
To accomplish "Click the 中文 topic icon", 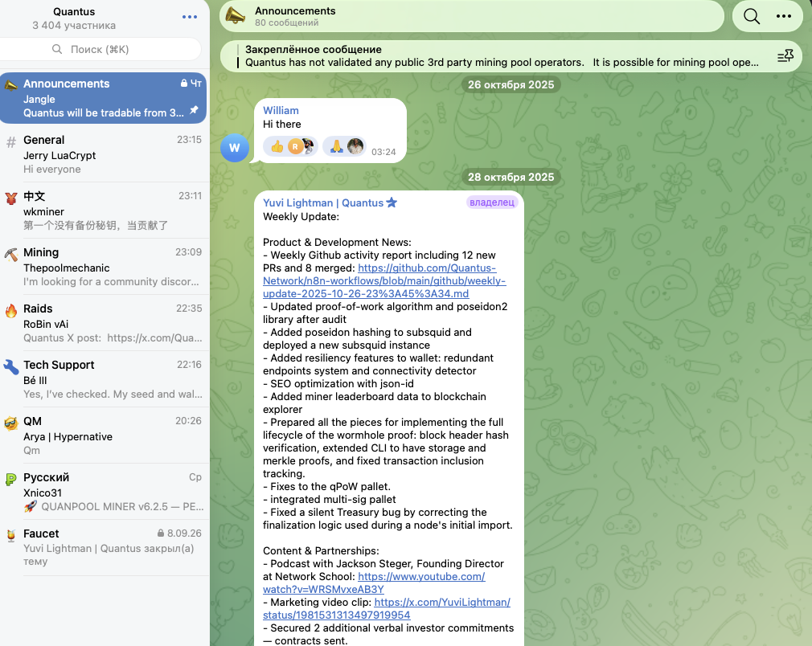I will coord(11,198).
